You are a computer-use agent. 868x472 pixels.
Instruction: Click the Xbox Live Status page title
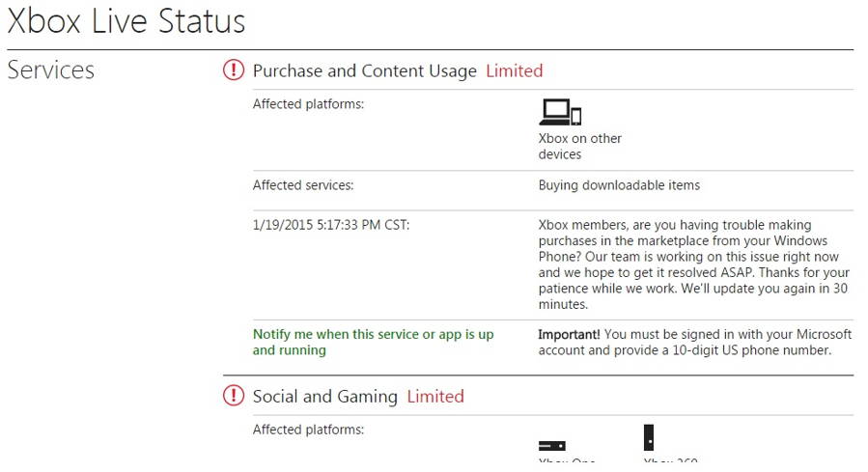coord(126,21)
